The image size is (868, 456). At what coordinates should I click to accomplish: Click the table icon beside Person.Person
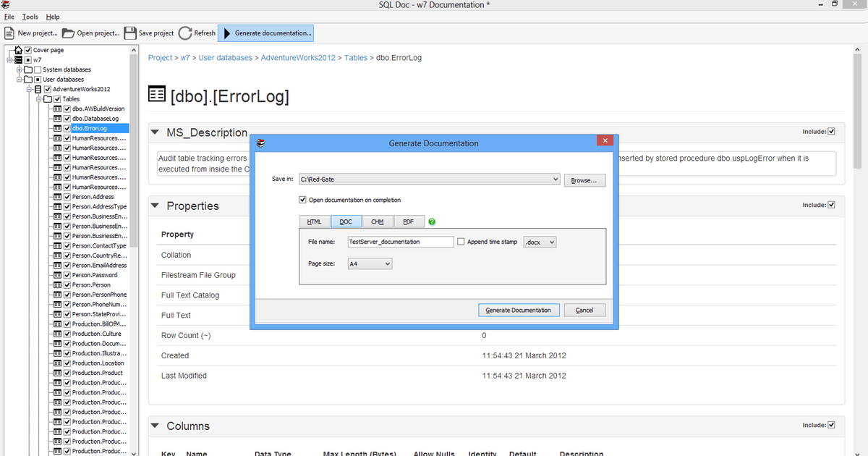[57, 284]
